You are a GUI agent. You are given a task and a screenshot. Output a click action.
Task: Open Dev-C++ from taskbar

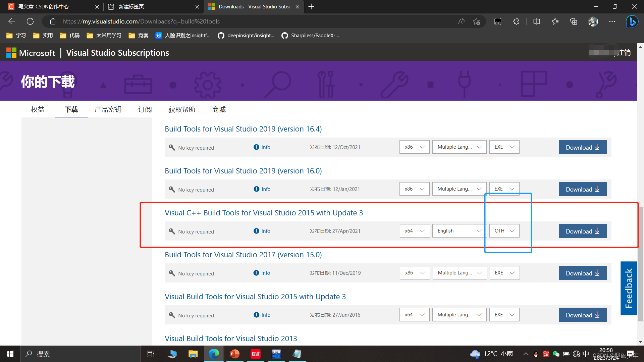[276, 354]
